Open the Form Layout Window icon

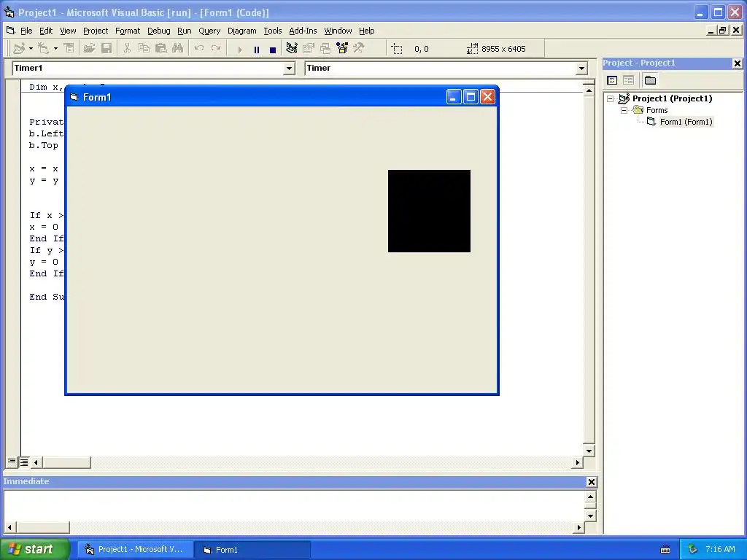tap(325, 49)
